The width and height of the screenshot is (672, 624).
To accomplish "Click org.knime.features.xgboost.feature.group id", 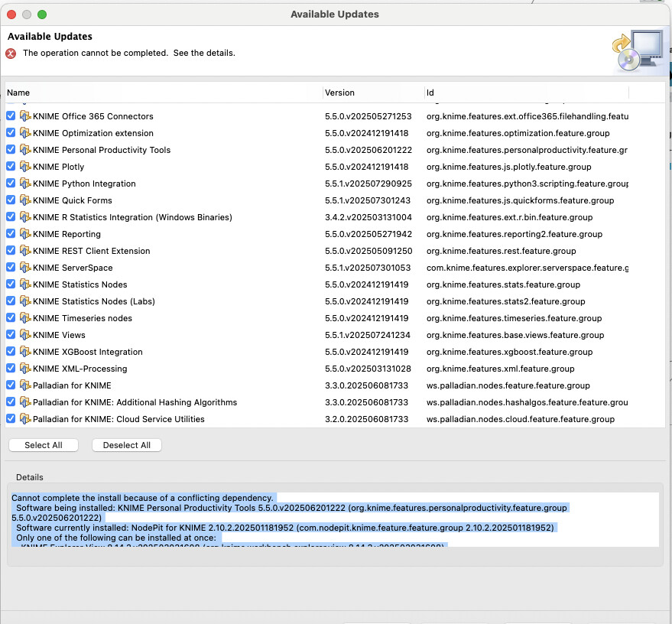I will tap(510, 352).
